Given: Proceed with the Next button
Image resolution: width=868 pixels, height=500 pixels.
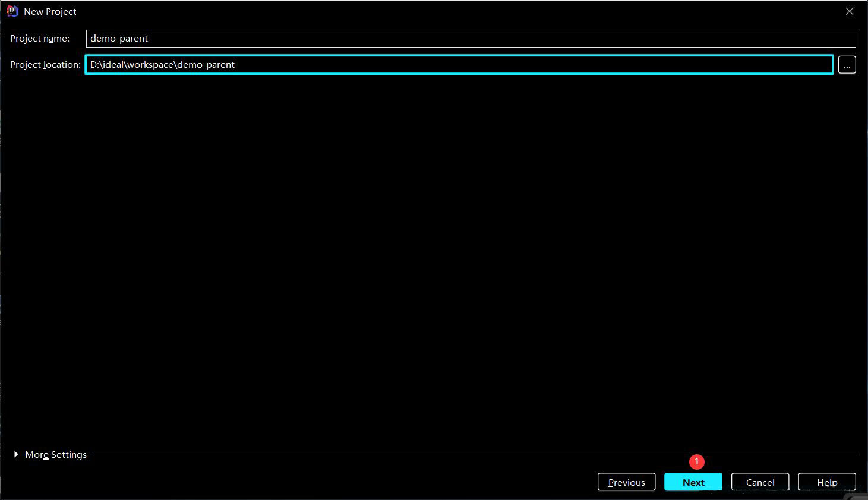Looking at the screenshot, I should 693,482.
